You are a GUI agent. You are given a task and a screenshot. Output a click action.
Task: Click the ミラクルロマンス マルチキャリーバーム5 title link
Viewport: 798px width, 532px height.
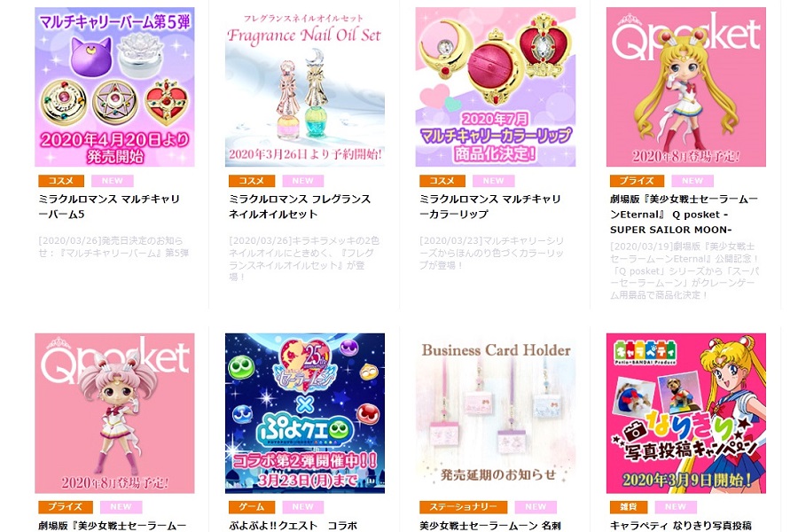(x=109, y=207)
